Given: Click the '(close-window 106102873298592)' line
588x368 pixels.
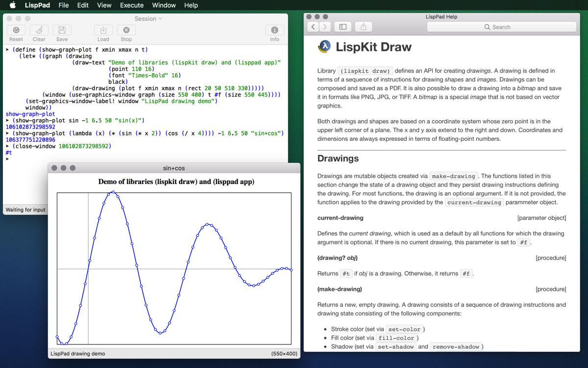Looking at the screenshot, I should [x=62, y=146].
